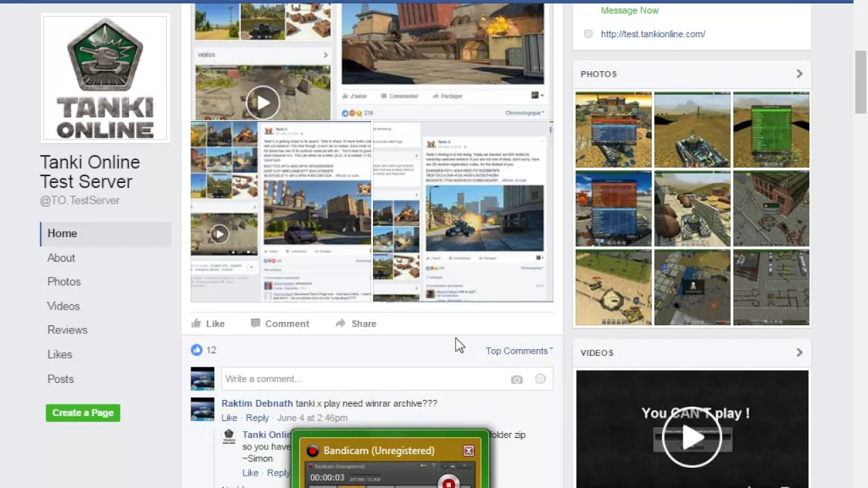Like the post with thumbs-up icon
The image size is (868, 488).
(x=208, y=323)
